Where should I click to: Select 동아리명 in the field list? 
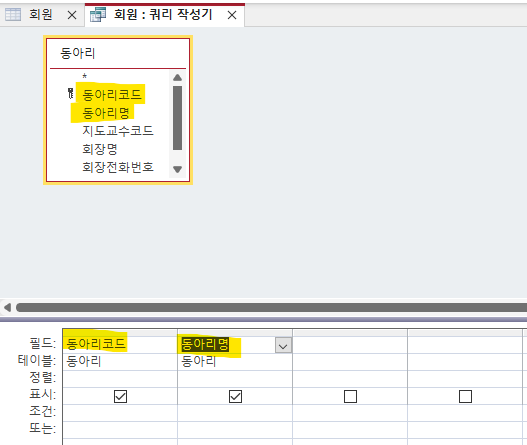click(106, 113)
